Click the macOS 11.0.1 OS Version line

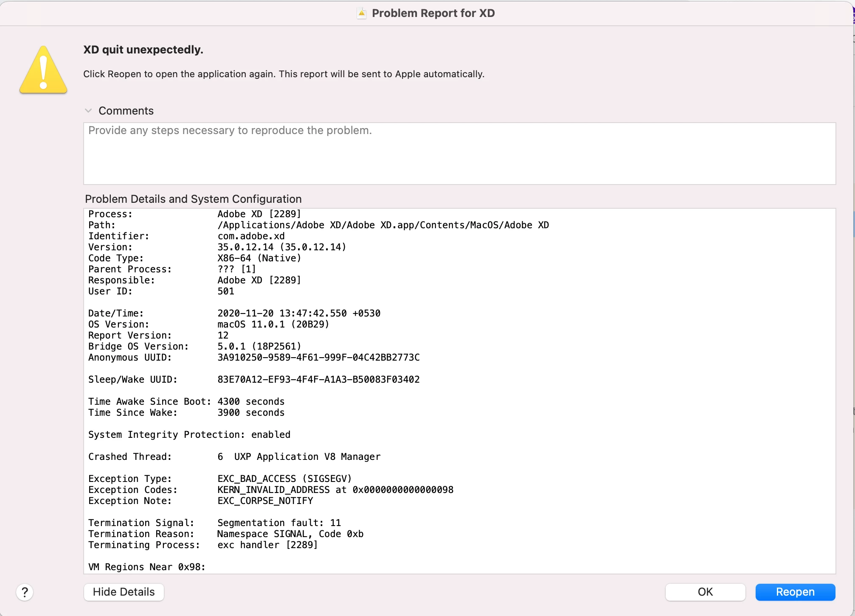[273, 325]
